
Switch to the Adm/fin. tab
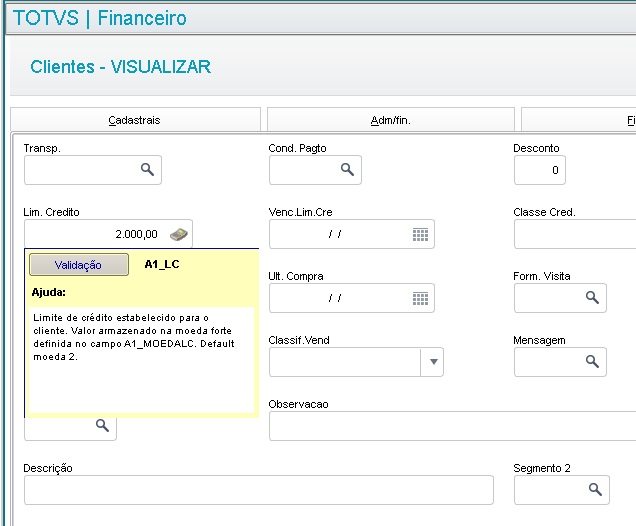391,120
